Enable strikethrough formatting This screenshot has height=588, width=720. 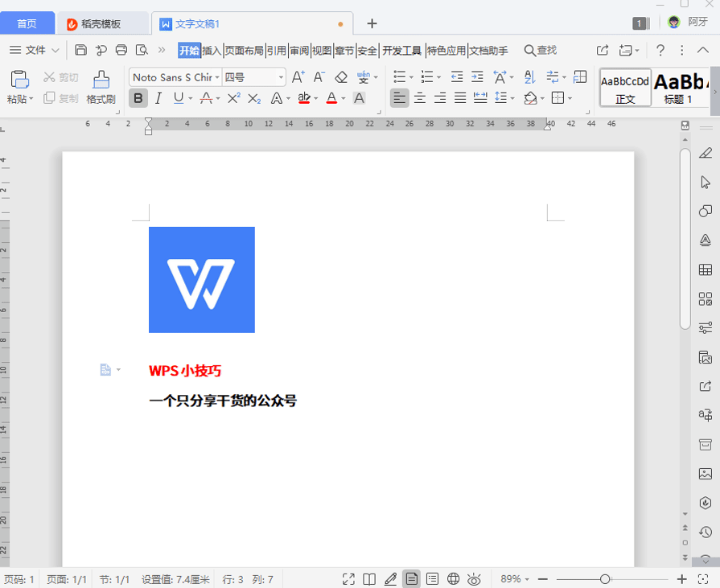(x=208, y=97)
